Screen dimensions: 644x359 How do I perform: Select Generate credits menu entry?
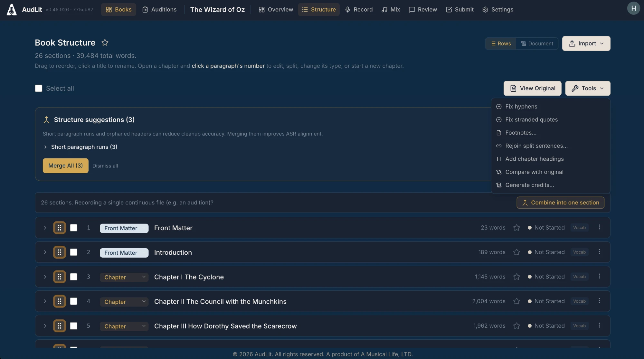click(550, 185)
